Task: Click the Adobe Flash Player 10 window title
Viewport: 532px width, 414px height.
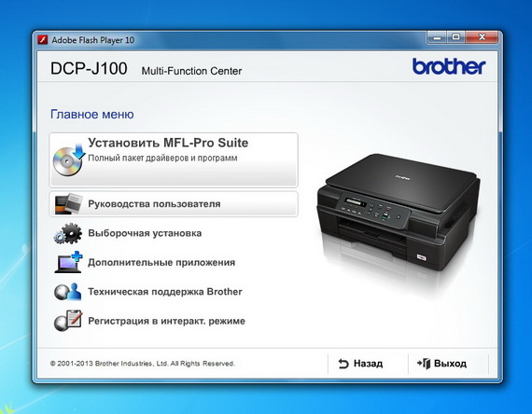Action: (x=93, y=40)
